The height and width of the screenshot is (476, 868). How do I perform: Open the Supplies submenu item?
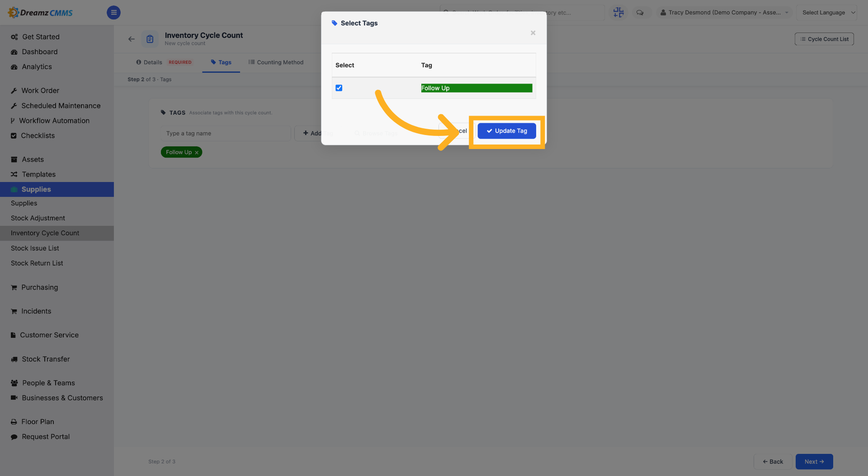(24, 203)
